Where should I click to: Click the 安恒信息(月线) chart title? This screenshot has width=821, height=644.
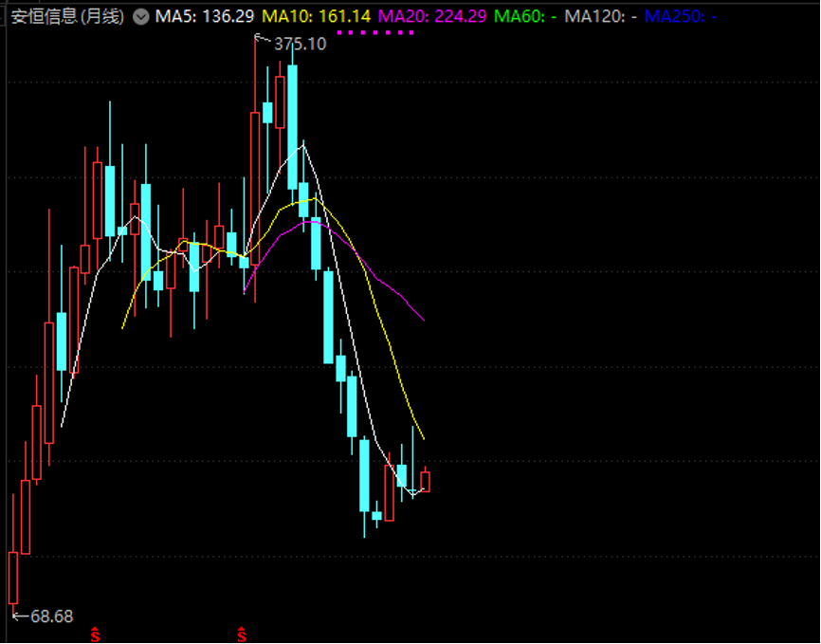tap(67, 16)
